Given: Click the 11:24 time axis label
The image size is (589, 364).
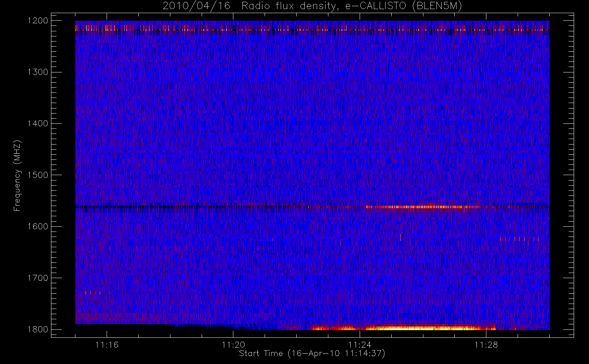Looking at the screenshot, I should (x=360, y=345).
